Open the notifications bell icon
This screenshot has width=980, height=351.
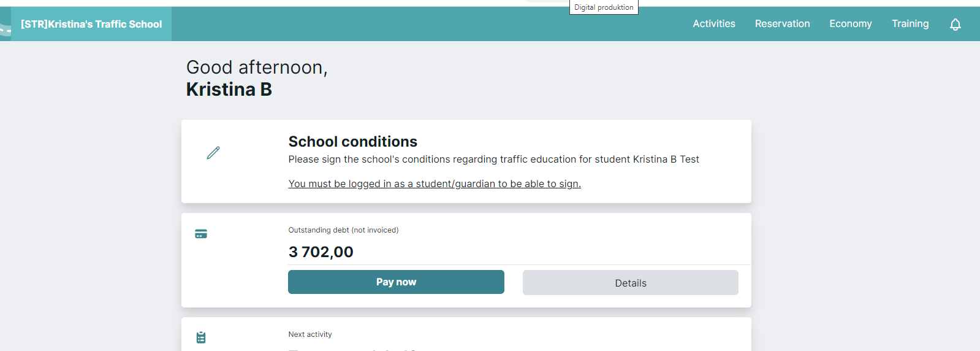tap(955, 25)
